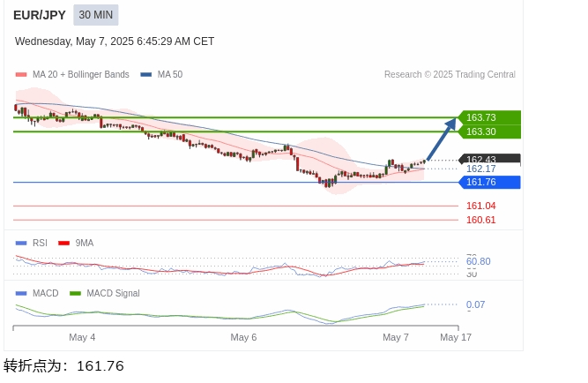Click the May 6 date axis label

tap(243, 337)
